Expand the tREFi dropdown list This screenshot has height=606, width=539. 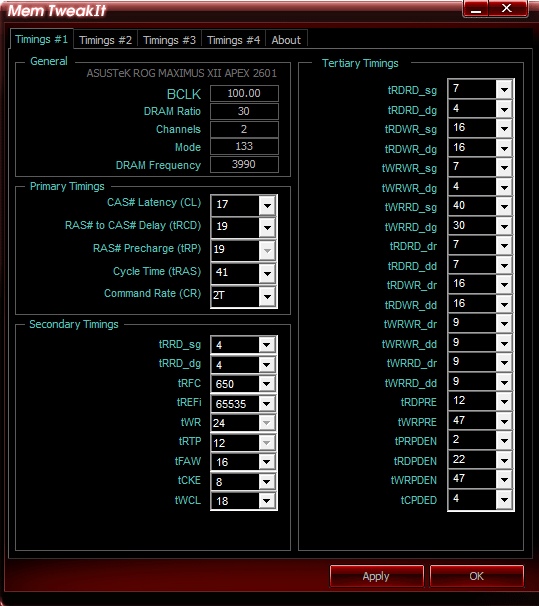[x=267, y=404]
